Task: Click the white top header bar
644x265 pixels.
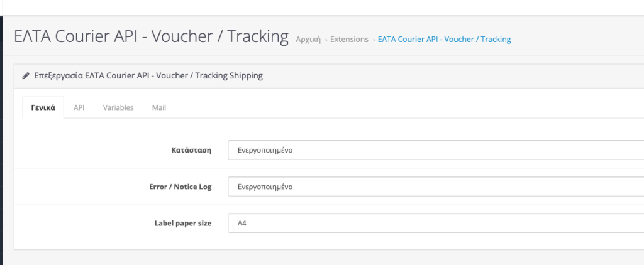Action: coord(322,8)
